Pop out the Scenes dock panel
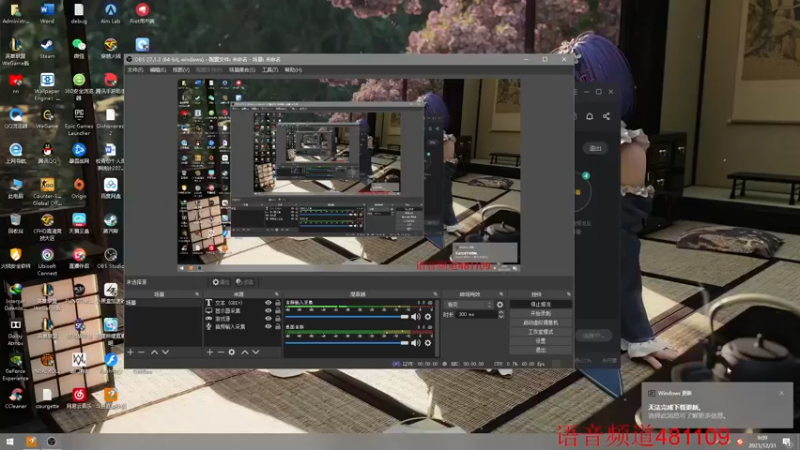 pyautogui.click(x=197, y=294)
